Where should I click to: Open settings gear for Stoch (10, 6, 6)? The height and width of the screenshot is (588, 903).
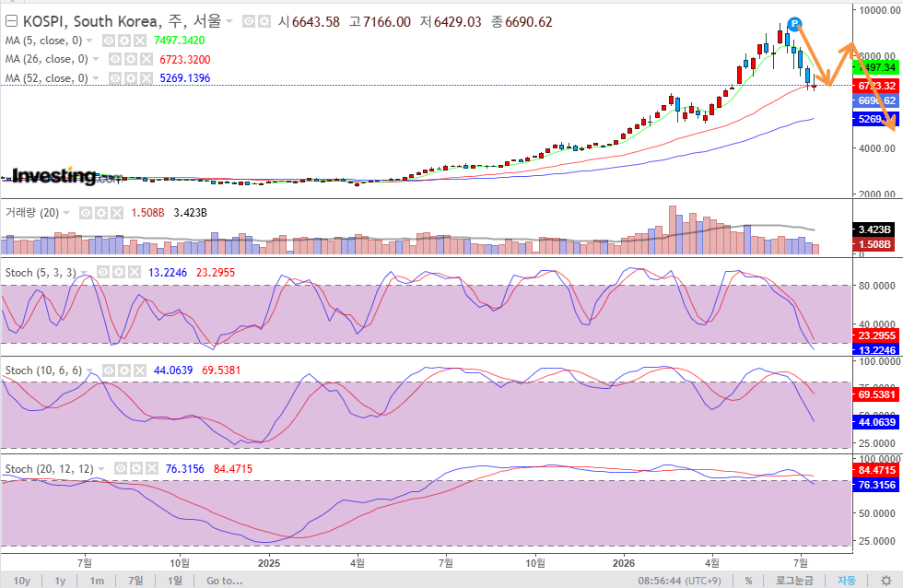click(x=124, y=370)
